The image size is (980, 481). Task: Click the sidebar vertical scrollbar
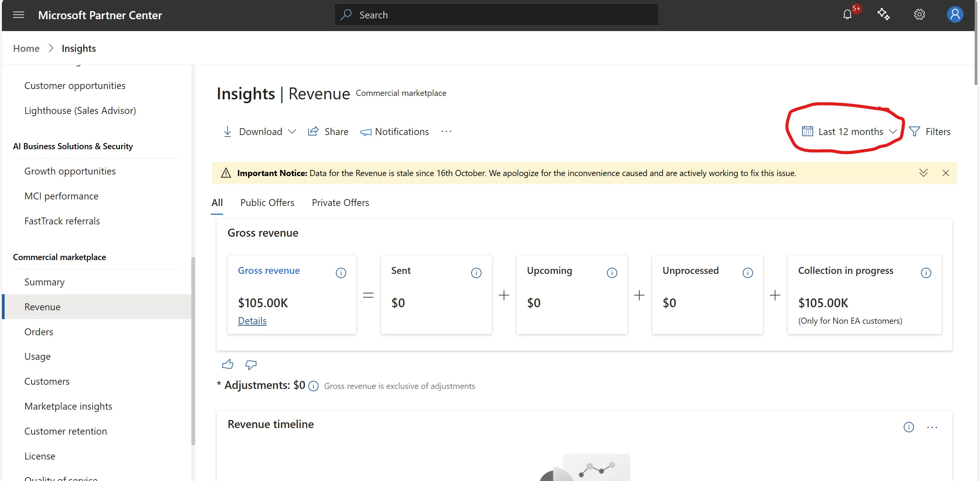[x=193, y=351]
